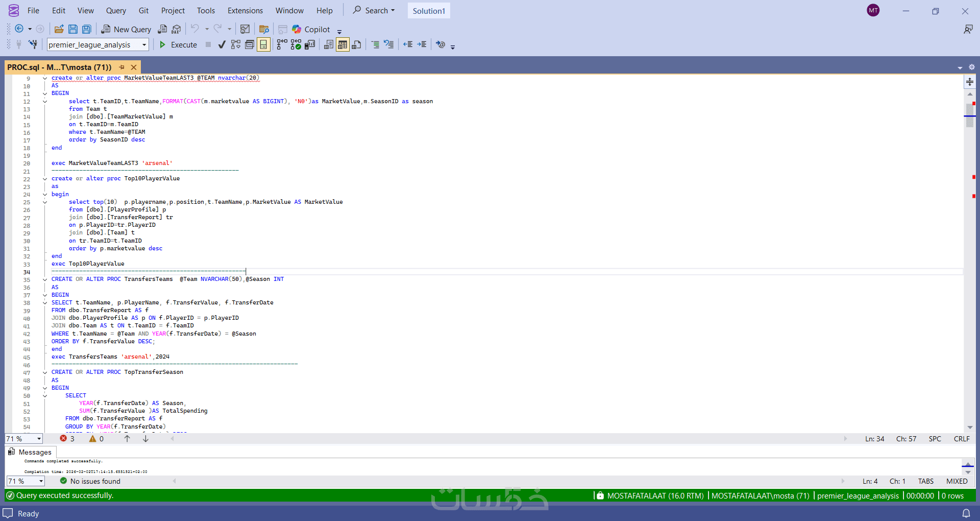Toggle the TABS indicator in Messages pane
980x521 pixels.
926,481
